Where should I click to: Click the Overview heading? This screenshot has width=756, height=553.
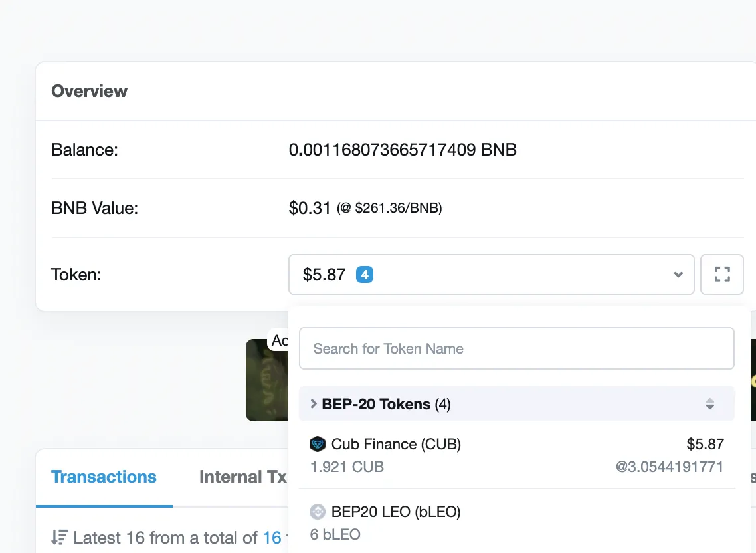(89, 90)
